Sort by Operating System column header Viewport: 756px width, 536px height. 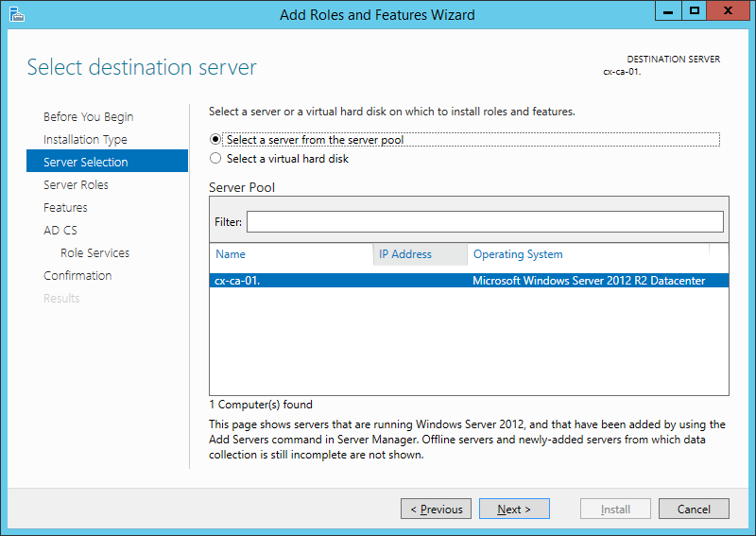click(518, 254)
